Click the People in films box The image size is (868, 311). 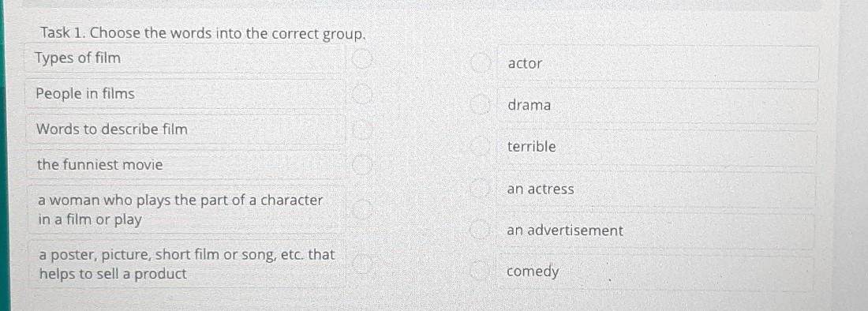click(x=185, y=94)
